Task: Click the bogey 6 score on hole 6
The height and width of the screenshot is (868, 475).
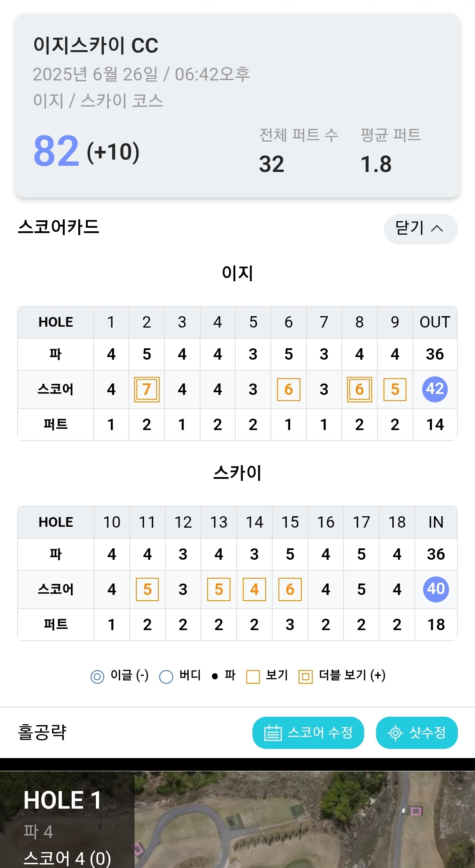Action: tap(289, 390)
